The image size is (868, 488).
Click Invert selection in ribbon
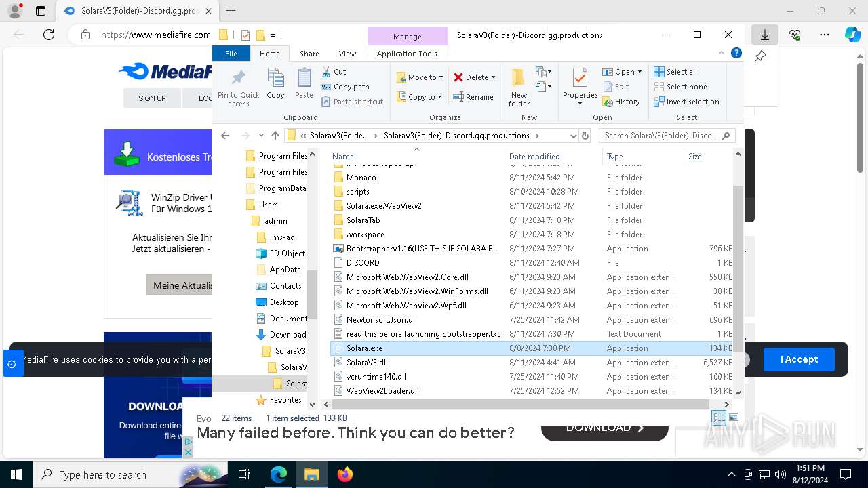[686, 102]
